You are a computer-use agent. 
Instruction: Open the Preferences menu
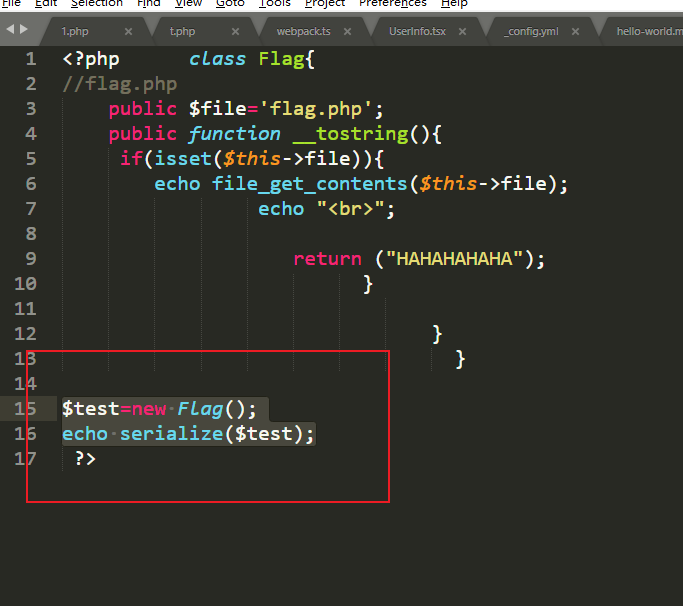tap(392, 3)
